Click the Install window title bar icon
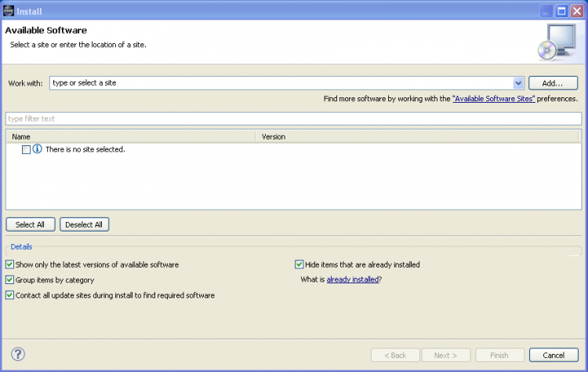Screen dimensions: 588x372 click(x=9, y=10)
